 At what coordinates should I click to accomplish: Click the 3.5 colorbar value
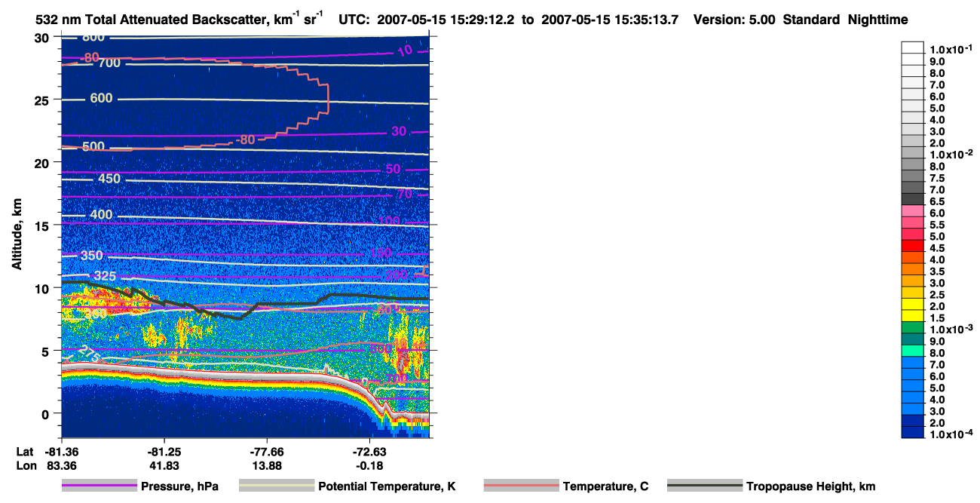coord(936,271)
